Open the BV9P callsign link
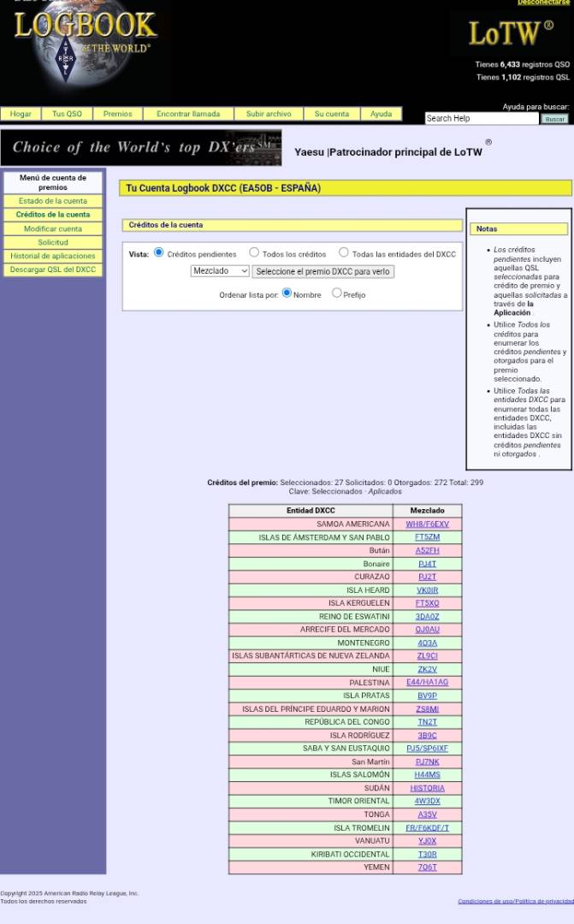 (427, 696)
